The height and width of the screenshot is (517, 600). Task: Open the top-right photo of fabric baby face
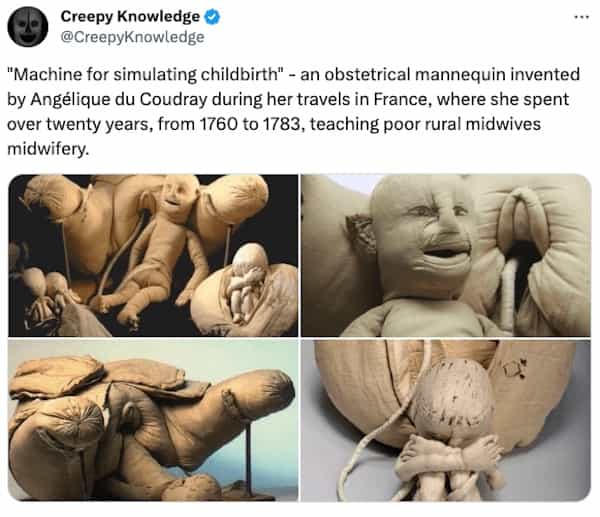coord(446,256)
